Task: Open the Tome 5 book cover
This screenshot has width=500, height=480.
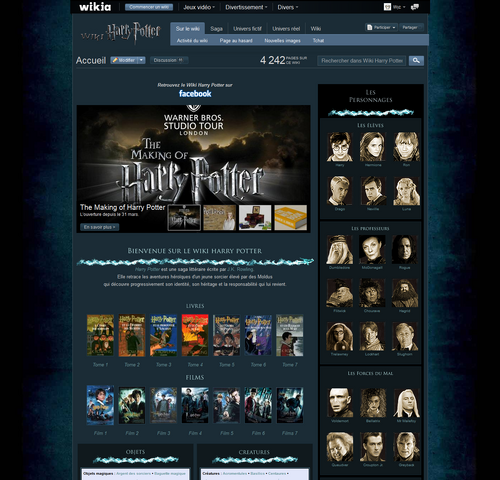Action: coord(227,335)
